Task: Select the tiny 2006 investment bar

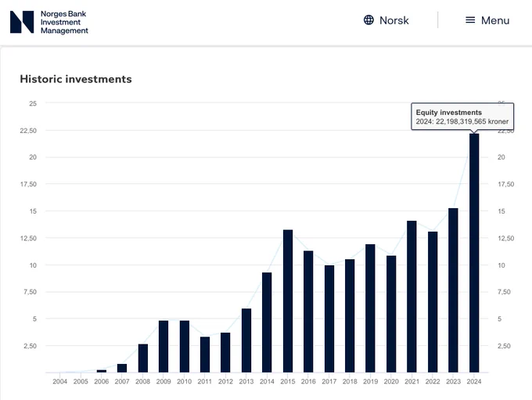Action: (102, 371)
